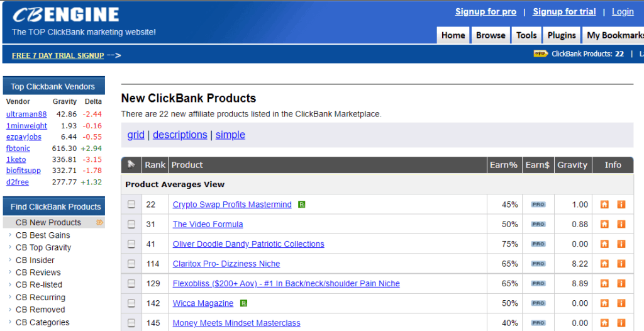644x331 pixels.
Task: Open CB Re-listed in sidebar
Action: coord(38,284)
